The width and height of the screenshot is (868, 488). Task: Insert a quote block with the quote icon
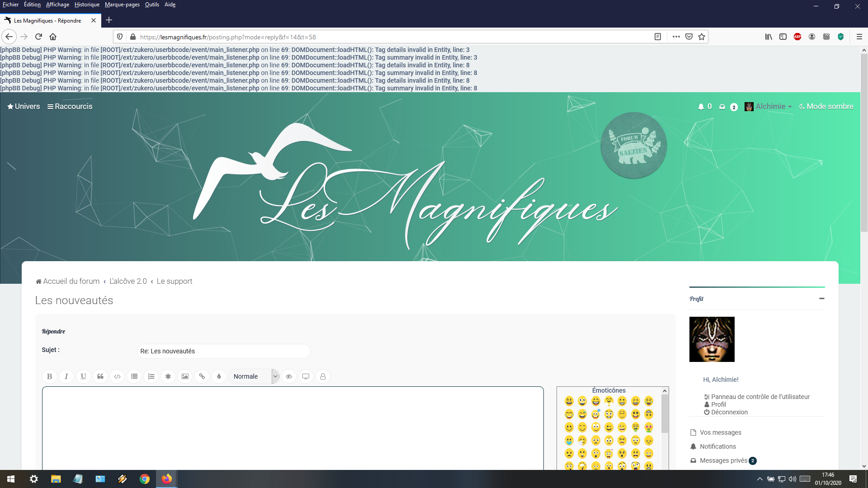pos(100,376)
